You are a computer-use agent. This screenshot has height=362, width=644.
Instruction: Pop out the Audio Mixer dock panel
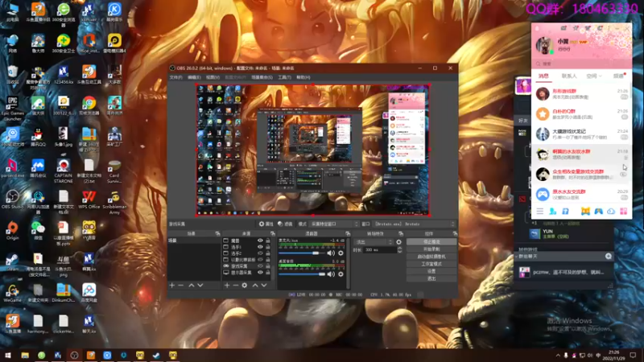pos(348,233)
